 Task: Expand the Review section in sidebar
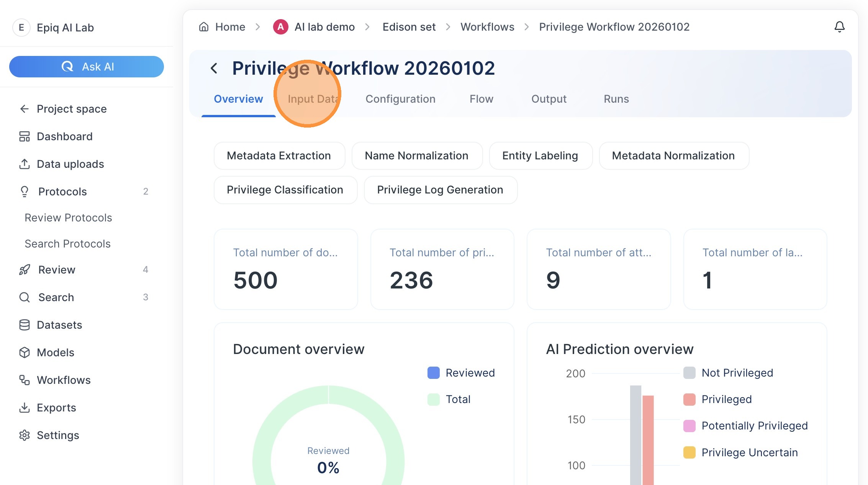tap(84, 270)
